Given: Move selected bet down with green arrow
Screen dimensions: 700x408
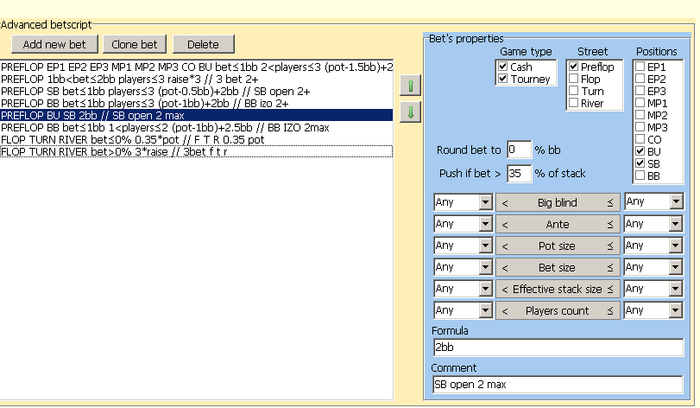Looking at the screenshot, I should [x=410, y=112].
